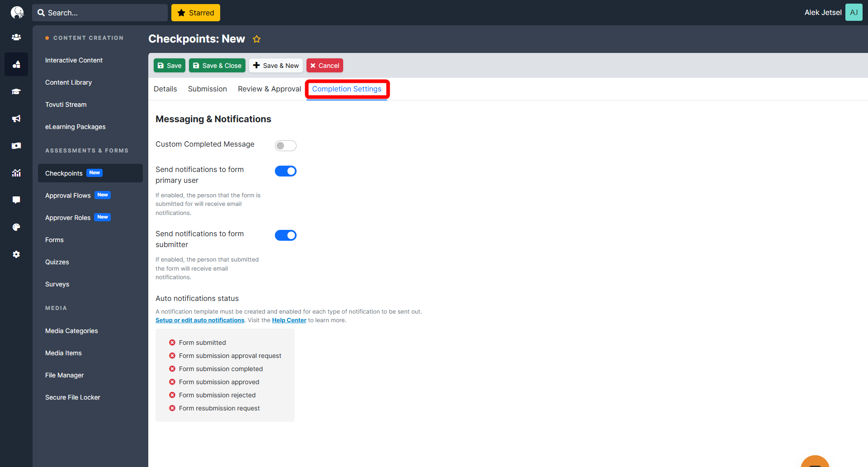Click the graduation cap Learning icon
Viewport: 868px width, 467px height.
(x=16, y=91)
